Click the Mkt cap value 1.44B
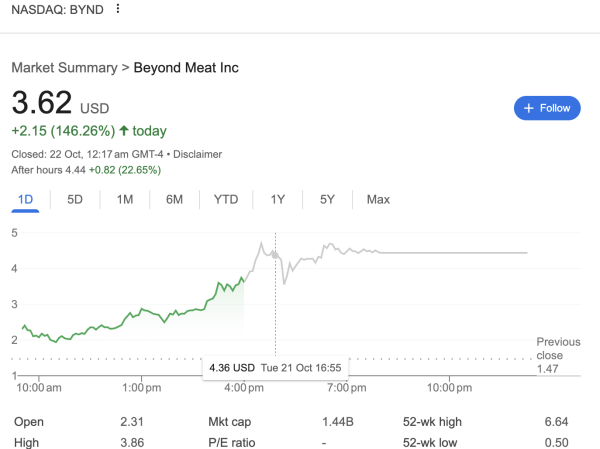Viewport: 600px width, 449px height. click(338, 422)
